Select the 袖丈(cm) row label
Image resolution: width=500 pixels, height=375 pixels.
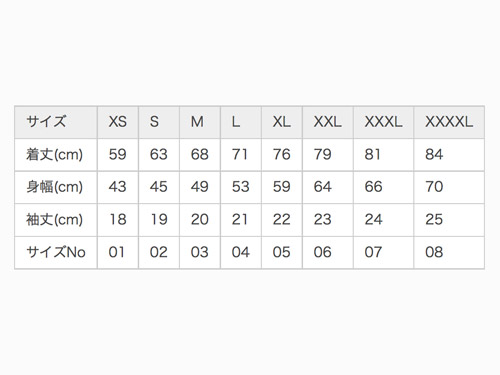tap(56, 220)
